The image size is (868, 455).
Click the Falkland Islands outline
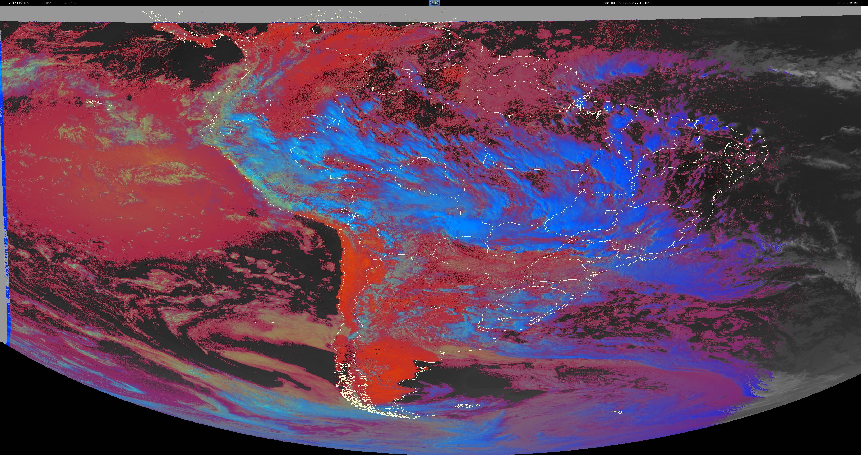[467, 406]
